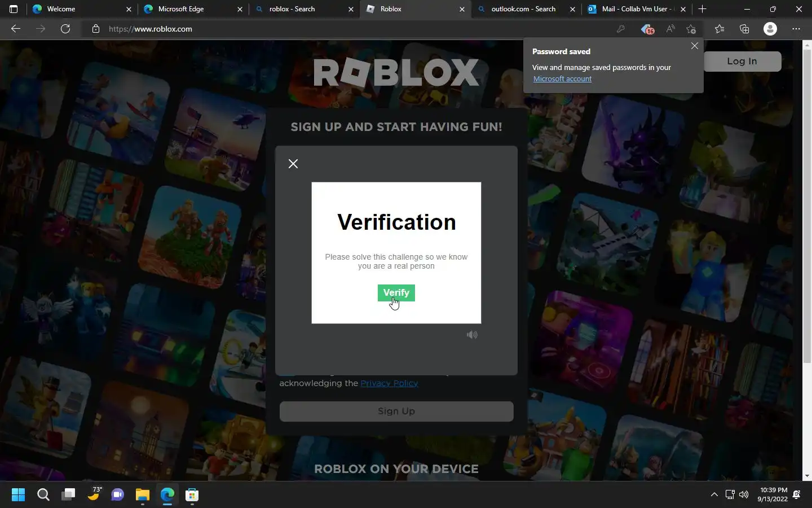Open the tab actions menu icon
The height and width of the screenshot is (508, 812).
[14, 9]
